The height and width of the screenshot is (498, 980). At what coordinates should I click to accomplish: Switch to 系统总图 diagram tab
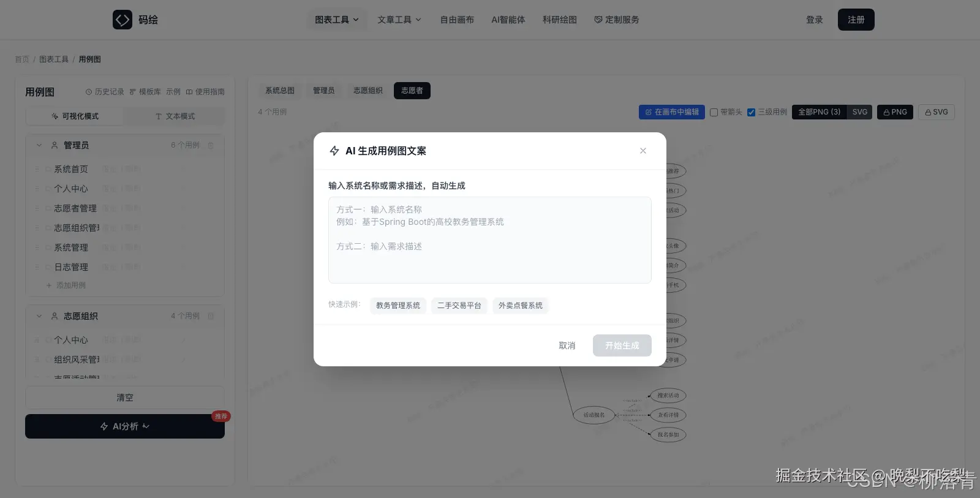(280, 91)
